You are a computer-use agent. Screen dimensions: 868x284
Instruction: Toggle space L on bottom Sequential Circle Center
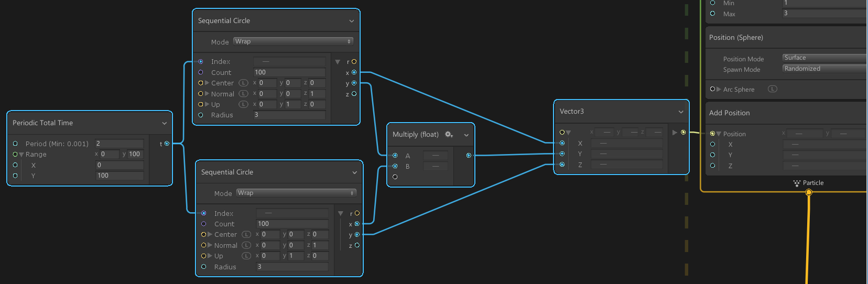[246, 235]
